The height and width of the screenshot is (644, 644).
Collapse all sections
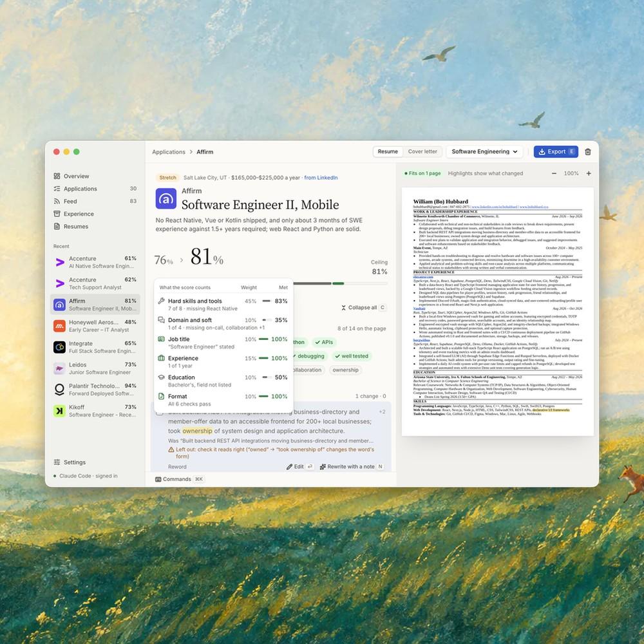(x=363, y=308)
